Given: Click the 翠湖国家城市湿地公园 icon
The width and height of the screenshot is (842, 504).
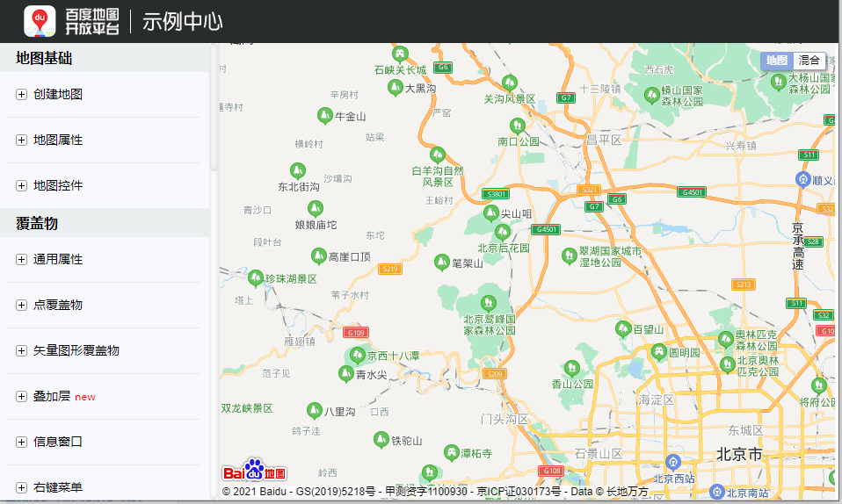Looking at the screenshot, I should (x=570, y=256).
